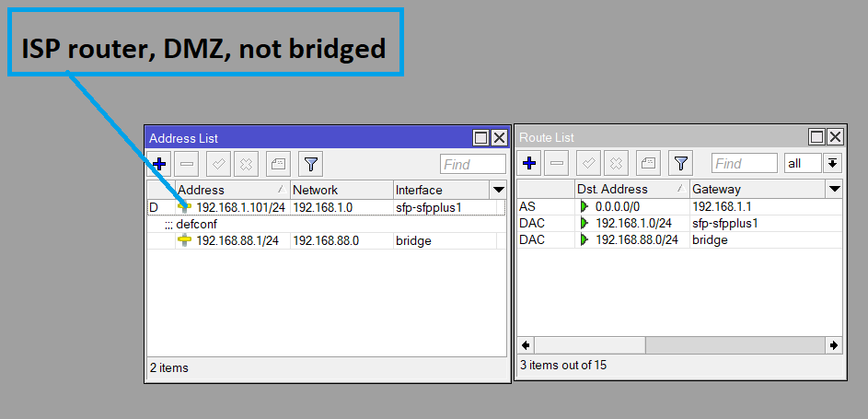Viewport: 868px width, 419px height.
Task: Enable selected route in Route List
Action: pyautogui.click(x=589, y=163)
